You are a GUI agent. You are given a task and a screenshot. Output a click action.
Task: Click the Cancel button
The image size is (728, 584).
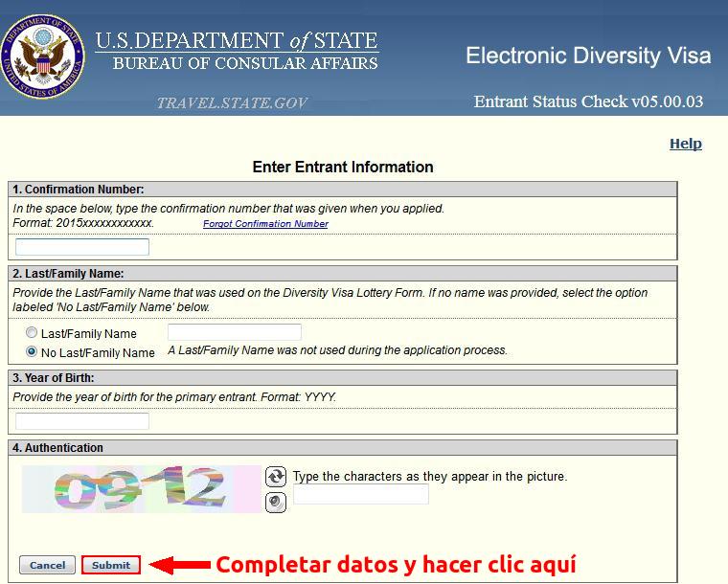click(x=47, y=565)
